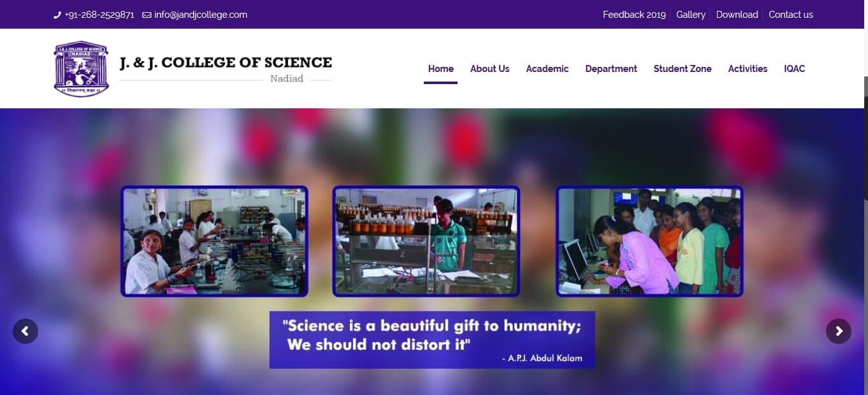Open the Gallery link

(x=691, y=15)
